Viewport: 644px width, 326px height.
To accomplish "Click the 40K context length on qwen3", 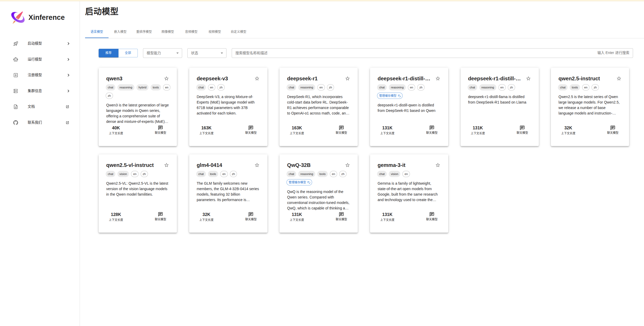I will pyautogui.click(x=116, y=128).
